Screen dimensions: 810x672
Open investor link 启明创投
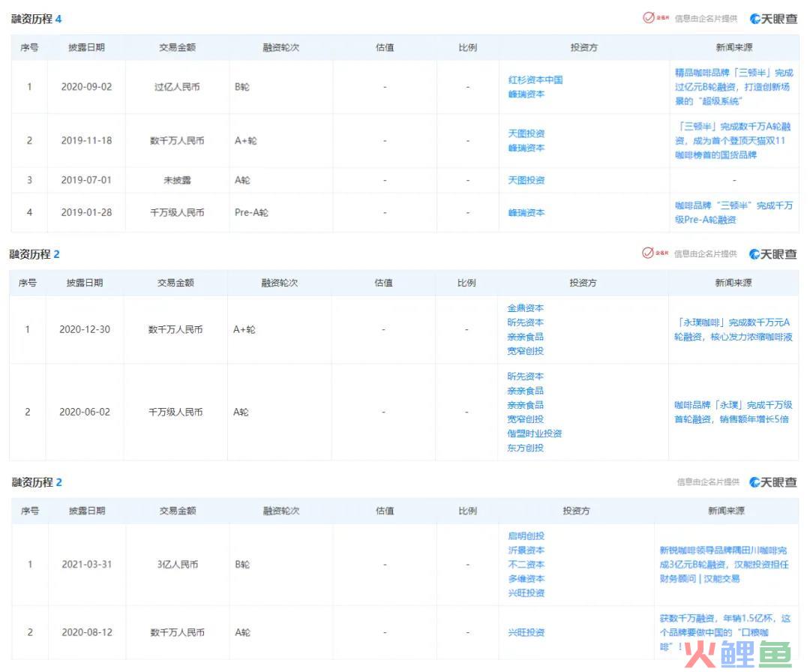tap(526, 536)
